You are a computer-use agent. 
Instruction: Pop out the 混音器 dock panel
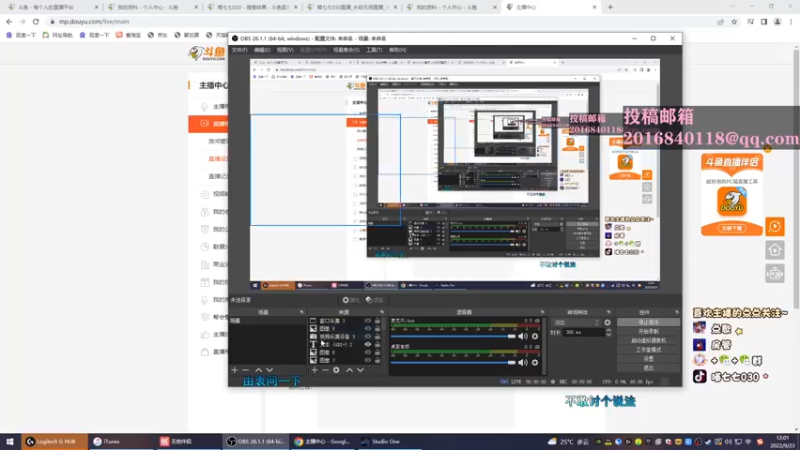coord(542,312)
